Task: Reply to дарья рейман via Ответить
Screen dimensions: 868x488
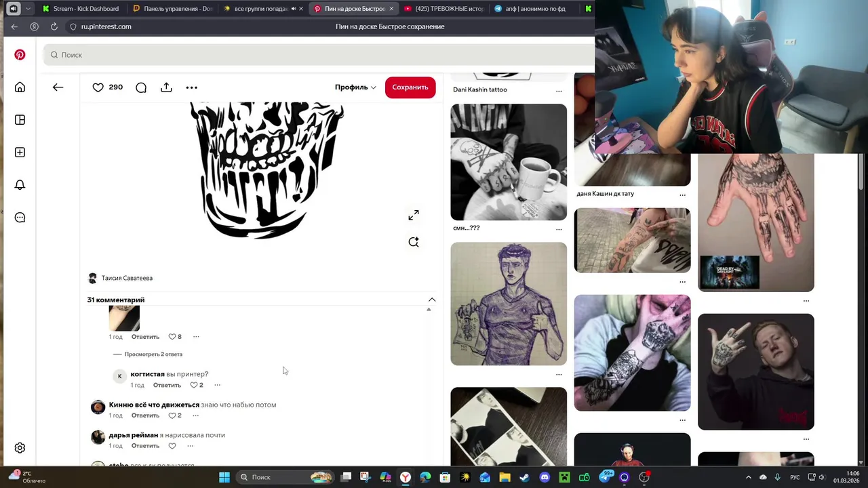Action: point(145,446)
